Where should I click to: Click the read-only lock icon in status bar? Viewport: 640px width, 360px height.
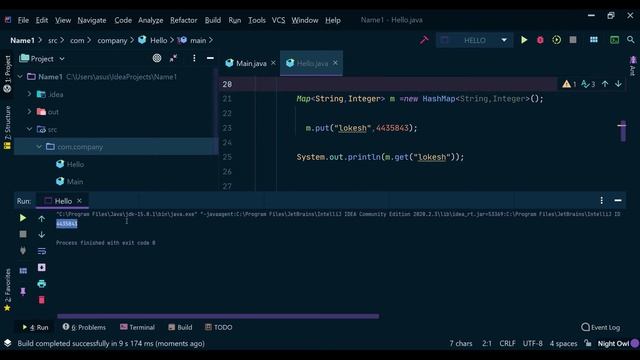(588, 343)
